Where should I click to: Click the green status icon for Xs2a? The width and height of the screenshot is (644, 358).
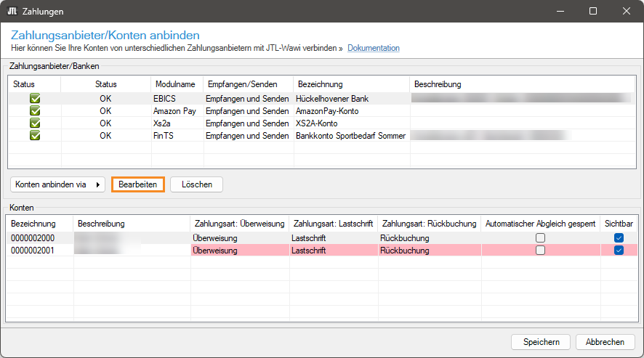pyautogui.click(x=34, y=123)
